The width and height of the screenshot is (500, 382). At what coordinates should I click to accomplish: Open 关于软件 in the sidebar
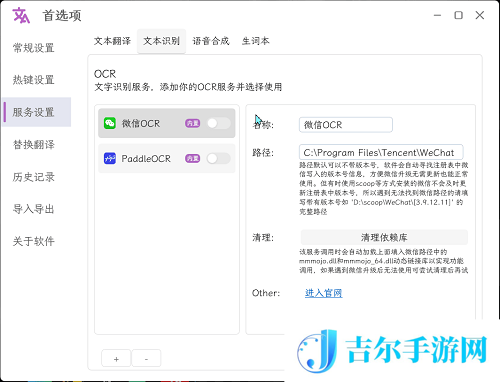(x=33, y=241)
